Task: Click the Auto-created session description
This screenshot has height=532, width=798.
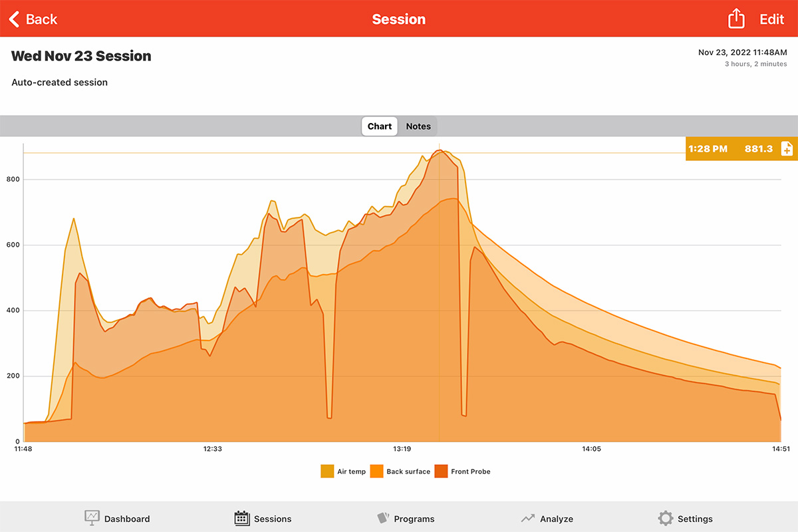Action: [x=59, y=82]
